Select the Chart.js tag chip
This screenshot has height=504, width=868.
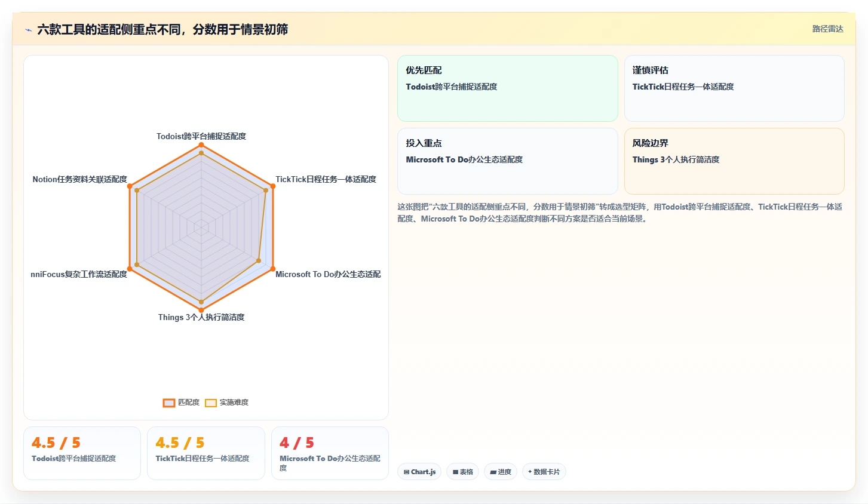pos(419,472)
